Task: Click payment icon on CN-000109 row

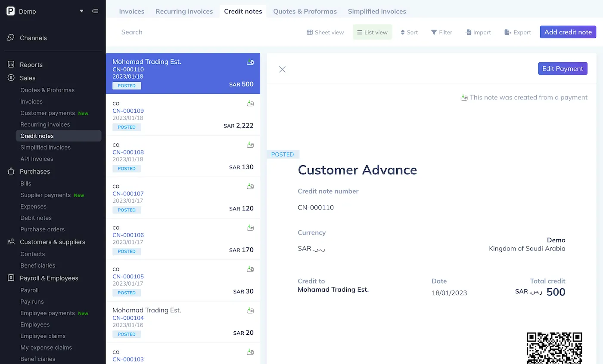Action: (250, 103)
